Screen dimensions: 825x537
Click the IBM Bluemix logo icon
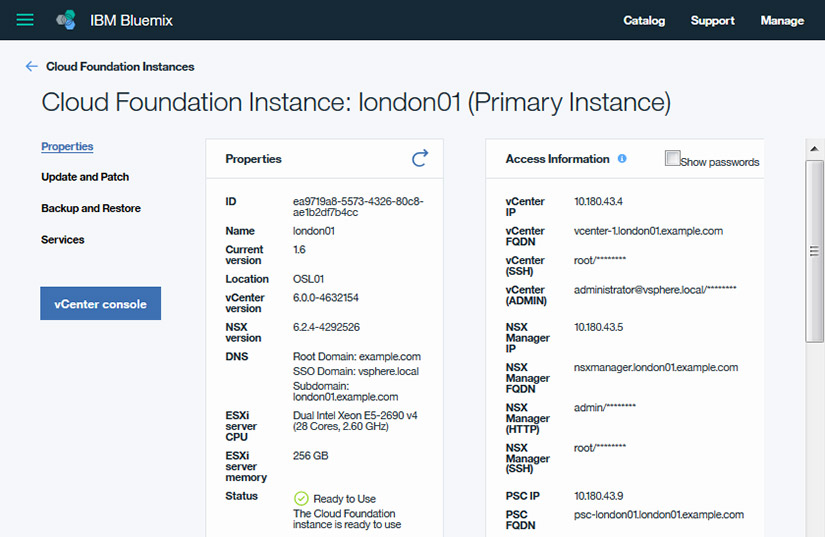(66, 20)
